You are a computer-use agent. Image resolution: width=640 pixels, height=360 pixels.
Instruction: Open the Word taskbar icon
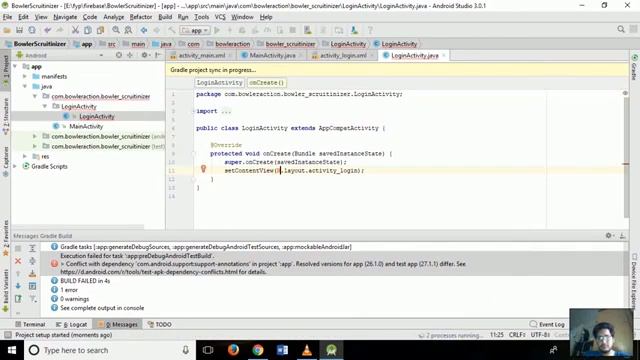pyautogui.click(x=282, y=350)
